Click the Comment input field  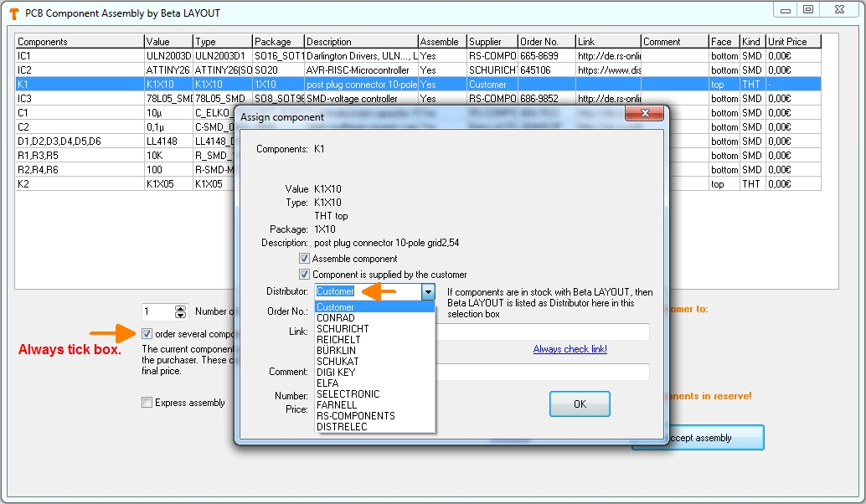click(544, 373)
